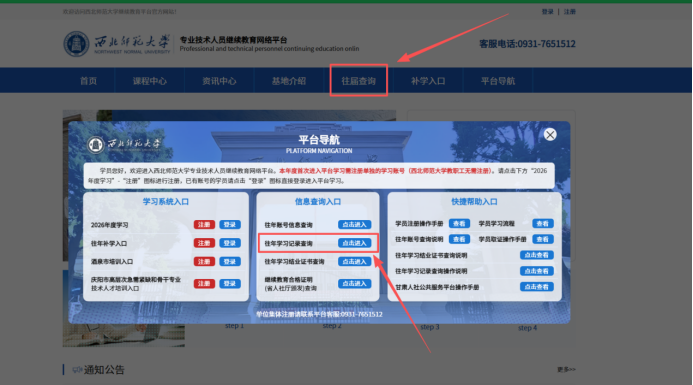693x385 pixels.
Task: Click 点击进入 for 往年账号信息查询
Action: point(354,225)
